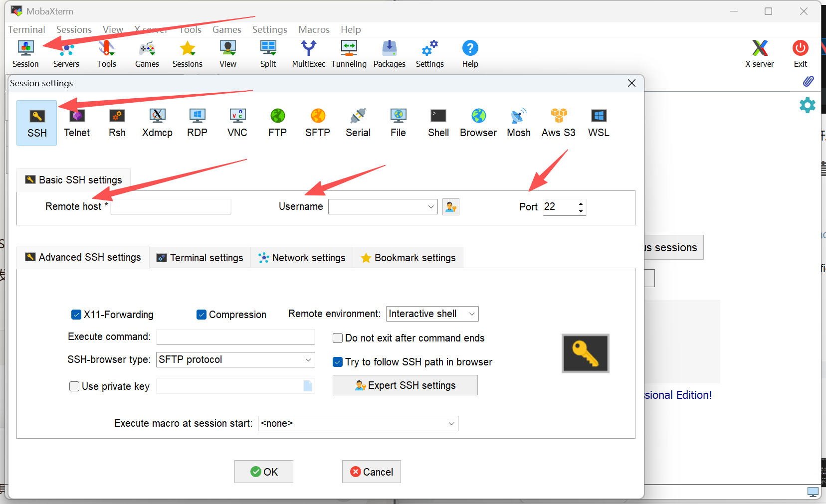Open the SSH-browser type dropdown
826x504 pixels.
308,360
